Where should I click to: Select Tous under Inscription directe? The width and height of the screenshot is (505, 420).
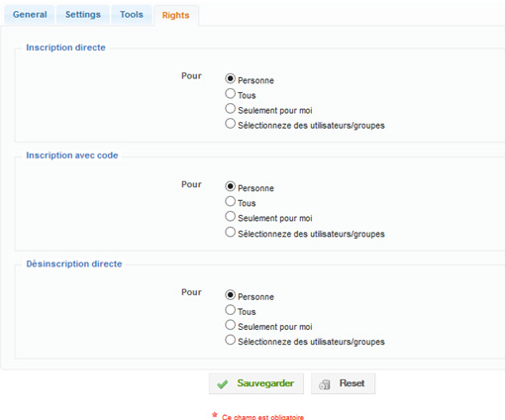230,93
